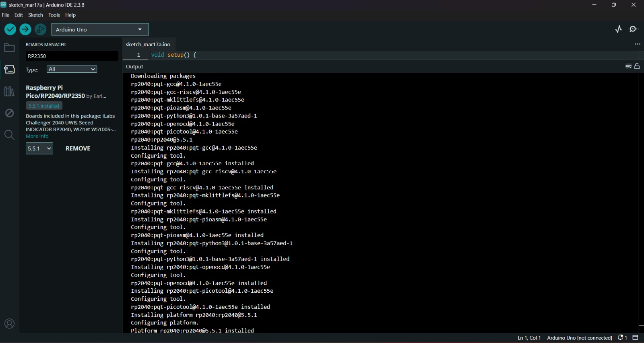
Task: Open the Help menu
Action: tap(70, 15)
